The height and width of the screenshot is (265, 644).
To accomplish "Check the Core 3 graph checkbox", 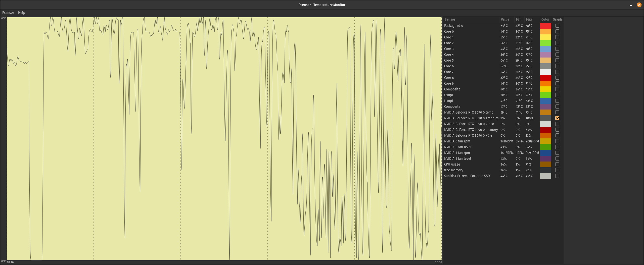I will click(x=557, y=49).
